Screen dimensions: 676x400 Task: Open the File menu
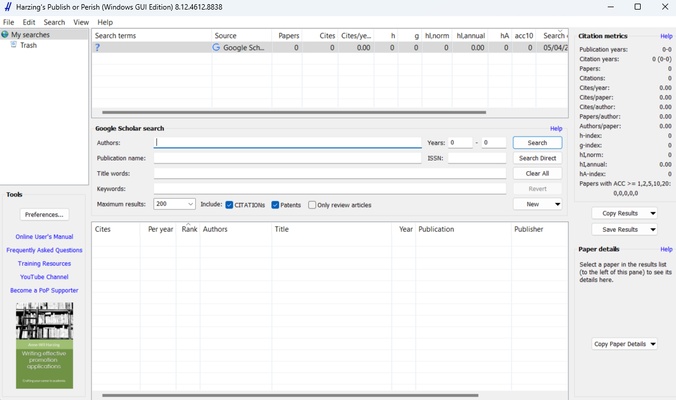9,22
